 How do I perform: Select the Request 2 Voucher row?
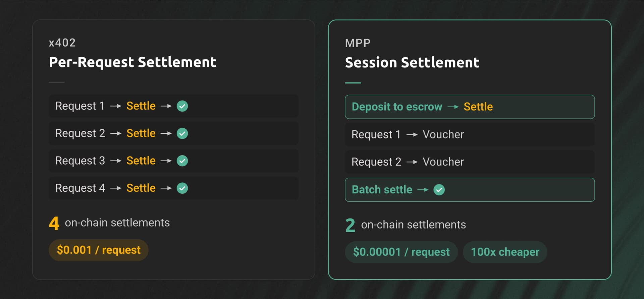470,162
